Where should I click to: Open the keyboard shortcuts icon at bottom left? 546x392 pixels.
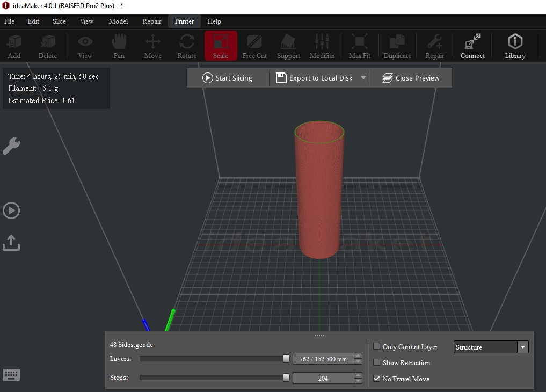click(x=11, y=375)
